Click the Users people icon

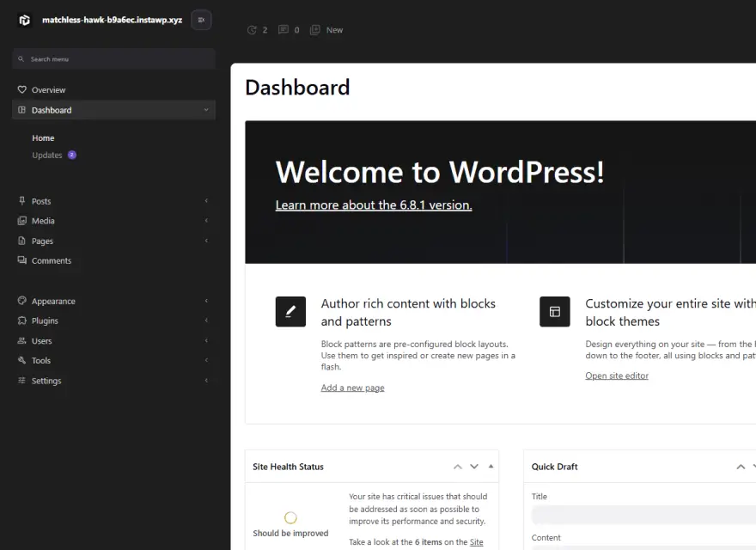point(21,340)
